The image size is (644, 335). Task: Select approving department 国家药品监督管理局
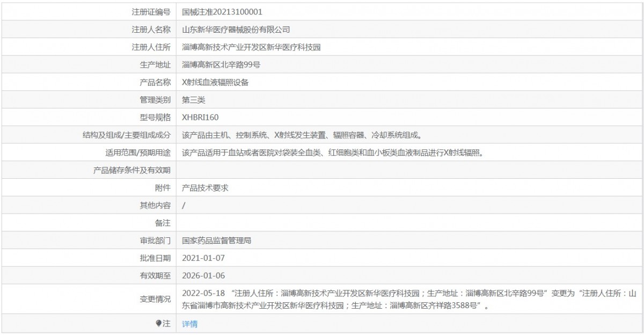217,241
